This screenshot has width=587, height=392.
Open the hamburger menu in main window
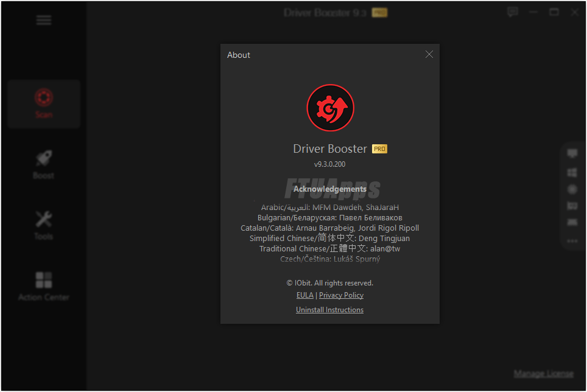pyautogui.click(x=44, y=20)
